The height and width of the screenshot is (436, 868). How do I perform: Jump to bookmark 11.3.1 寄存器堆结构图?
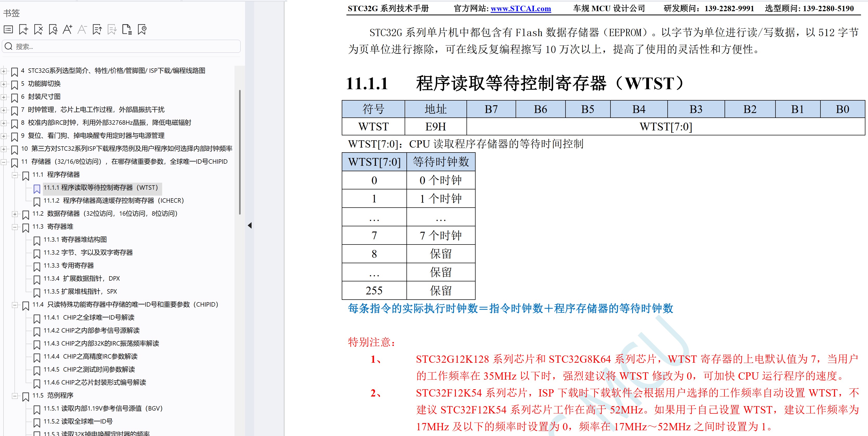75,240
